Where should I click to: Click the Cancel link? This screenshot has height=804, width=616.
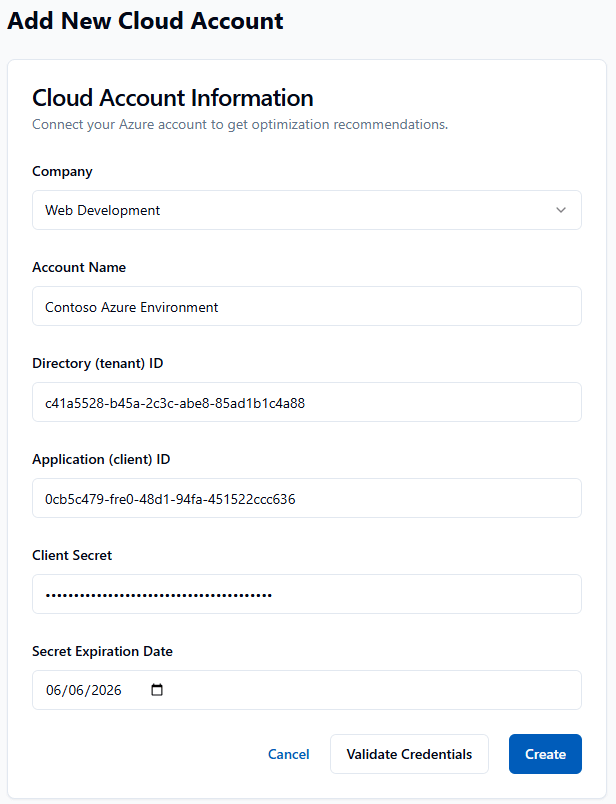point(289,754)
